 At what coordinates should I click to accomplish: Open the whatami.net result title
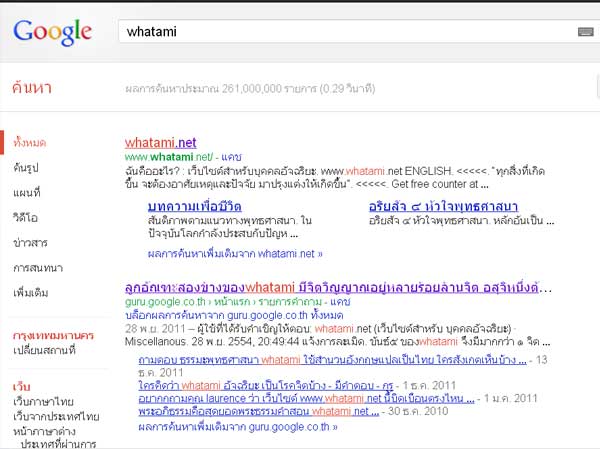(x=160, y=143)
